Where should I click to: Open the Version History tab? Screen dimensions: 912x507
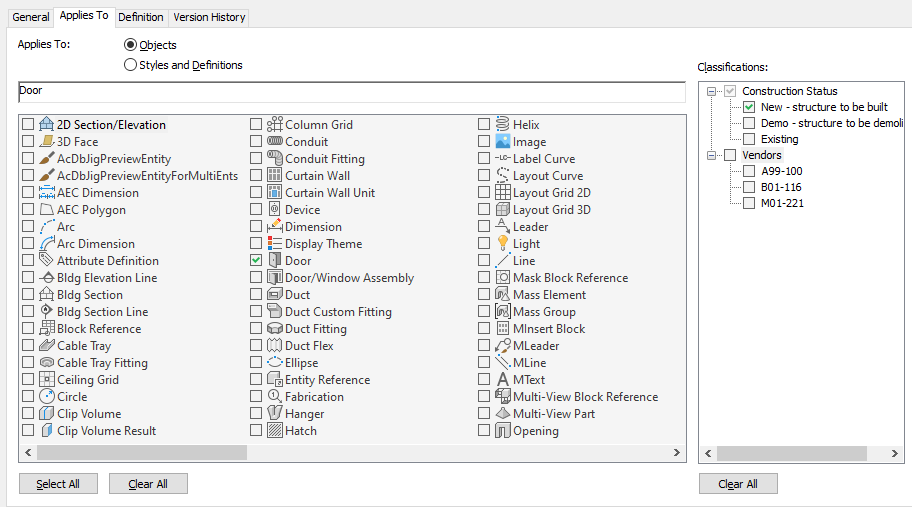[208, 17]
